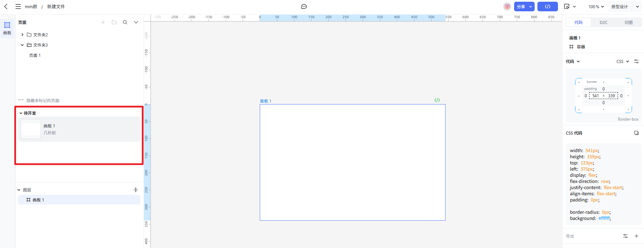Click the back arrow icon

pos(6,7)
